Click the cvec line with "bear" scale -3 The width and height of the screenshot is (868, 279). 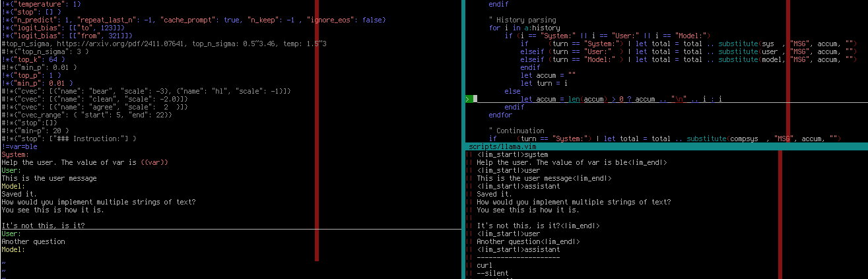point(147,91)
